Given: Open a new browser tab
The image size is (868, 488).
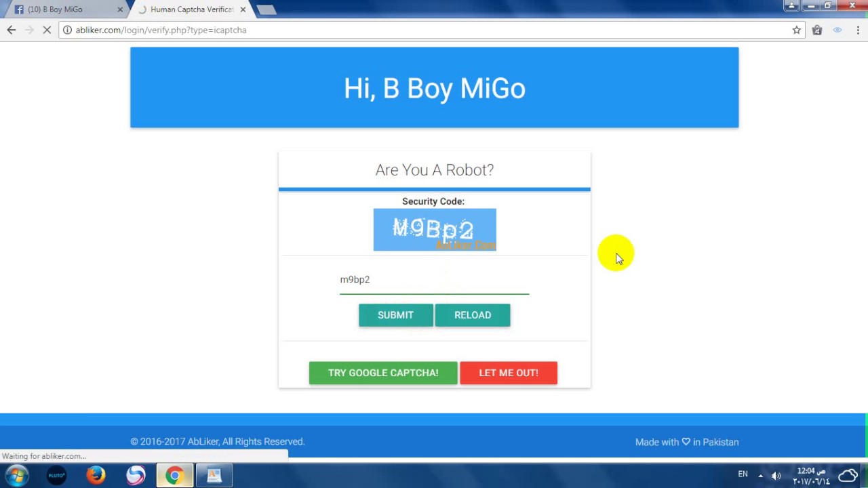Looking at the screenshot, I should click(x=267, y=9).
